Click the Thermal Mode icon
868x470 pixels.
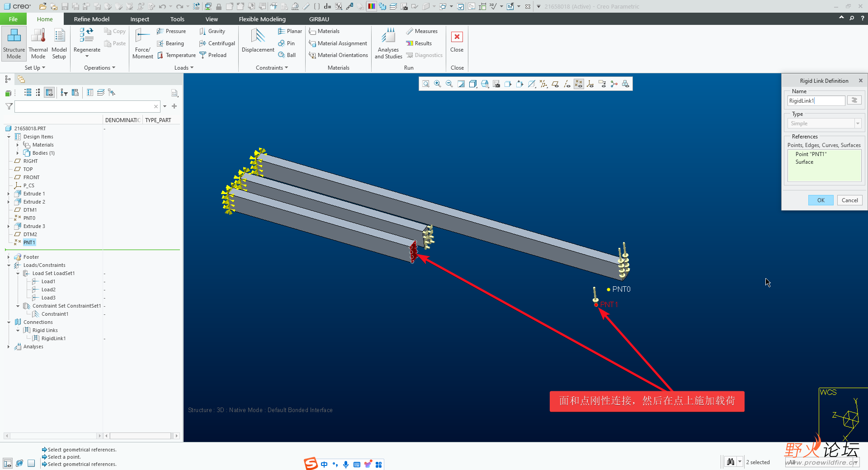pyautogui.click(x=38, y=44)
